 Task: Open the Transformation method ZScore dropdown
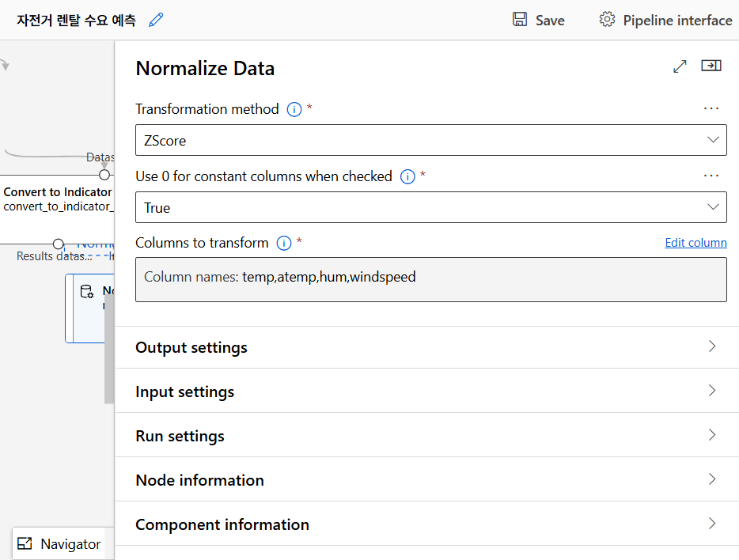click(x=431, y=141)
